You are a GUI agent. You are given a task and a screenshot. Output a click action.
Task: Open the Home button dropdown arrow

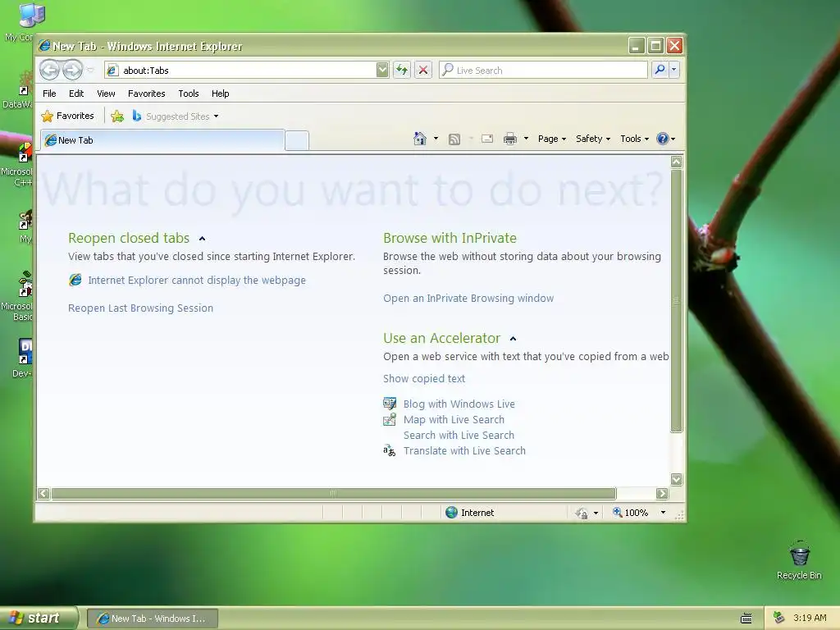pos(436,139)
